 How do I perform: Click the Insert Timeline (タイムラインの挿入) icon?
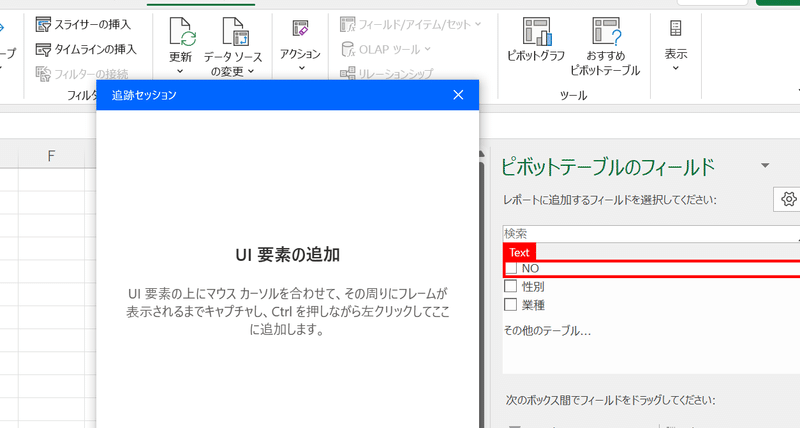43,49
